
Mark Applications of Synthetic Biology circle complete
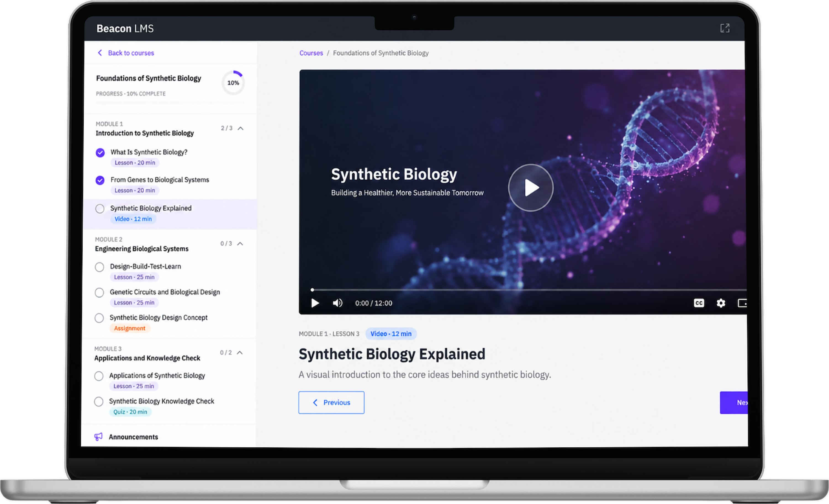point(99,376)
